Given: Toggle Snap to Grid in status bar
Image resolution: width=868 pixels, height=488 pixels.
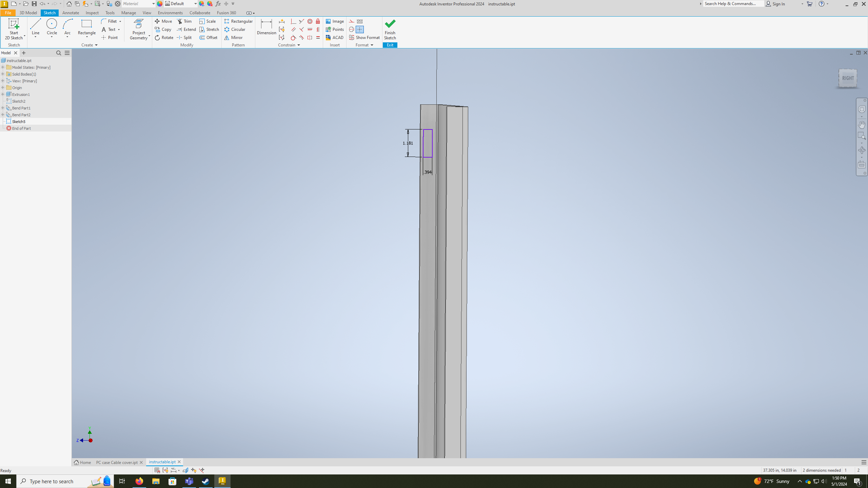Looking at the screenshot, I should coord(157,470).
